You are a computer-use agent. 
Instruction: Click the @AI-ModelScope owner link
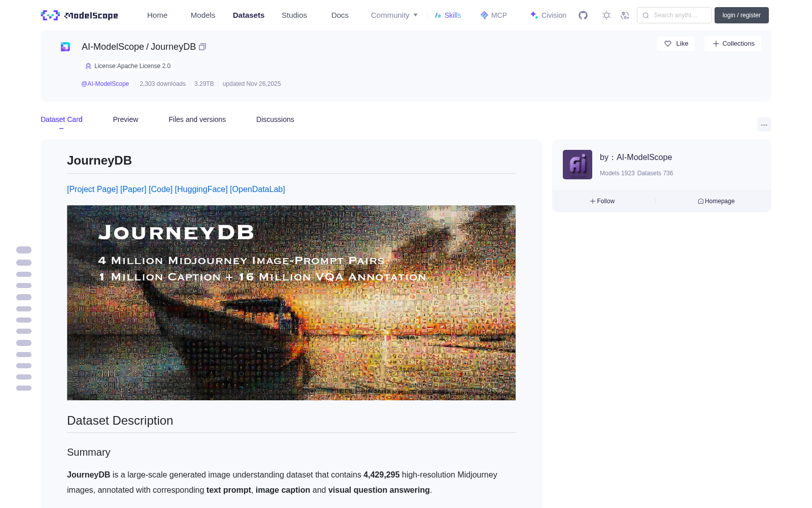[105, 84]
